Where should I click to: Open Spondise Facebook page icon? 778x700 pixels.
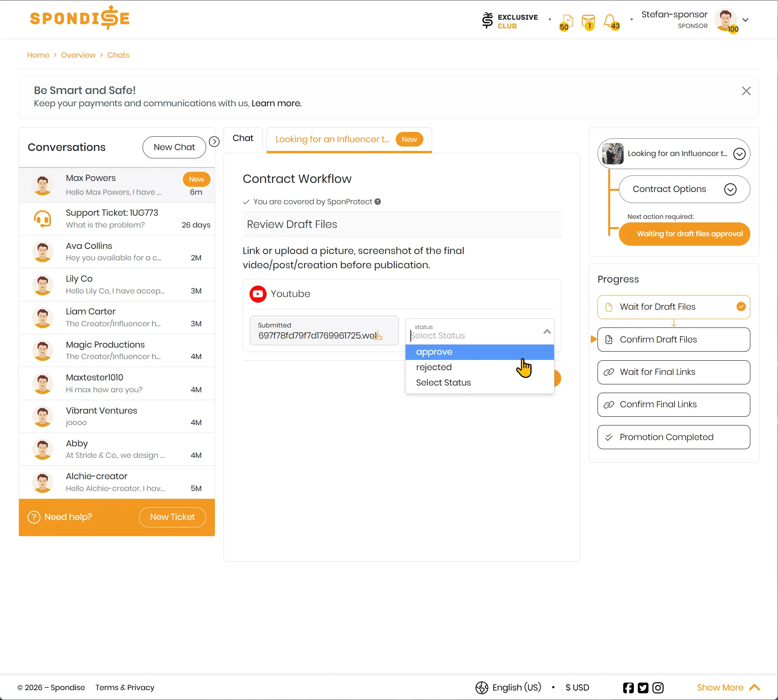tap(628, 688)
